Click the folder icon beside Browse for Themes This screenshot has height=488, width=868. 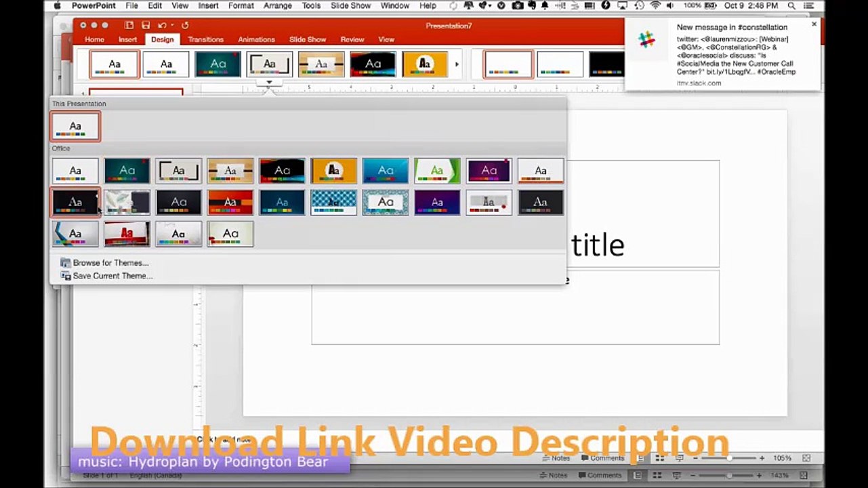point(65,263)
